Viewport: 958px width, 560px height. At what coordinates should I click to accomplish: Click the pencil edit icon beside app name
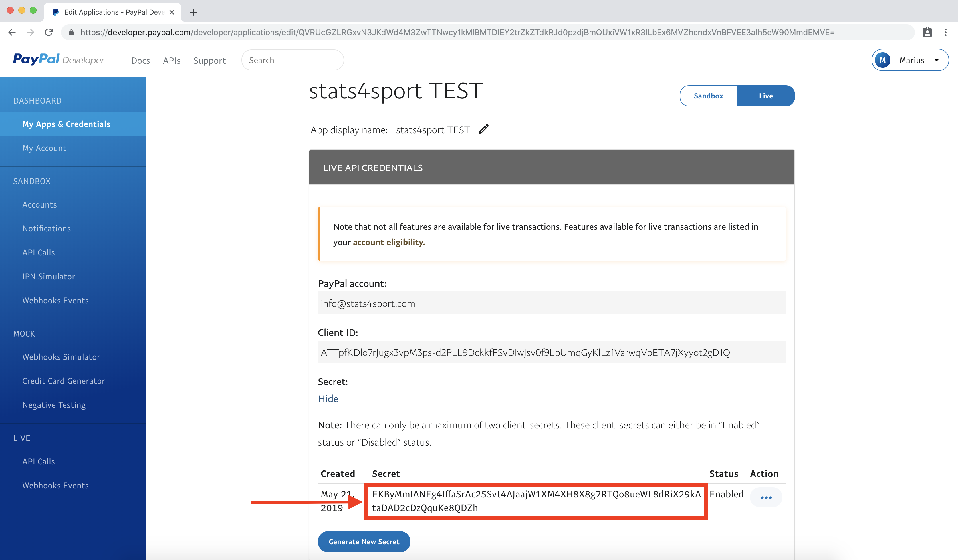[483, 129]
